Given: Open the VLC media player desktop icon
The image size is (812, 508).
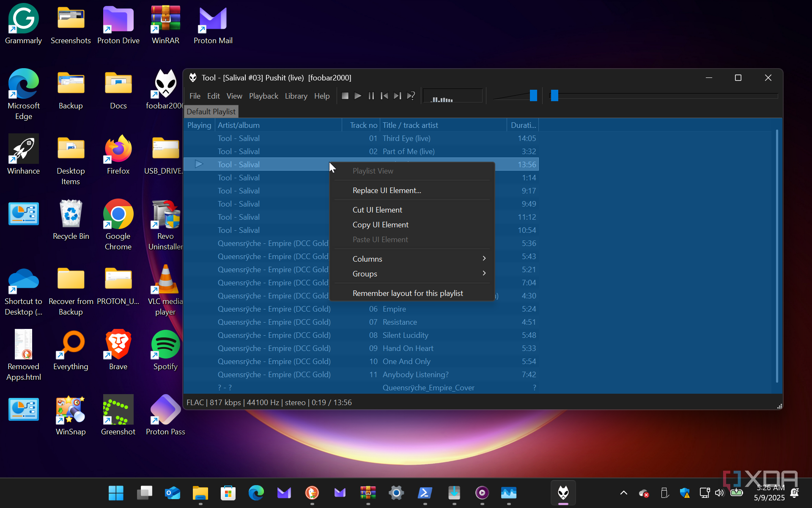Looking at the screenshot, I should click(165, 290).
